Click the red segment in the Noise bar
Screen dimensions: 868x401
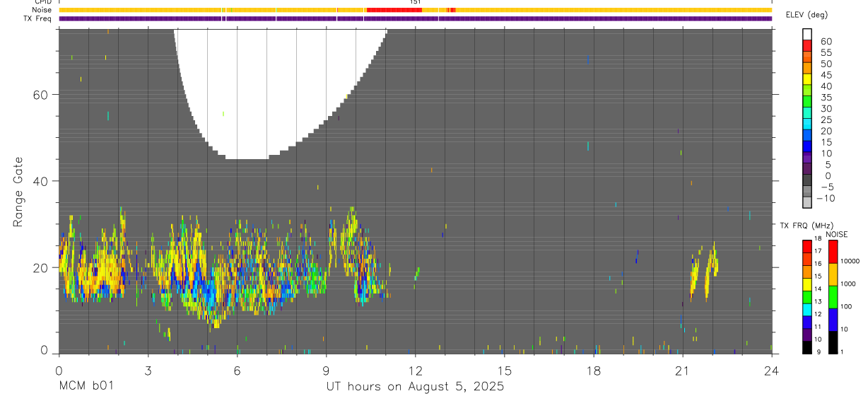(394, 10)
